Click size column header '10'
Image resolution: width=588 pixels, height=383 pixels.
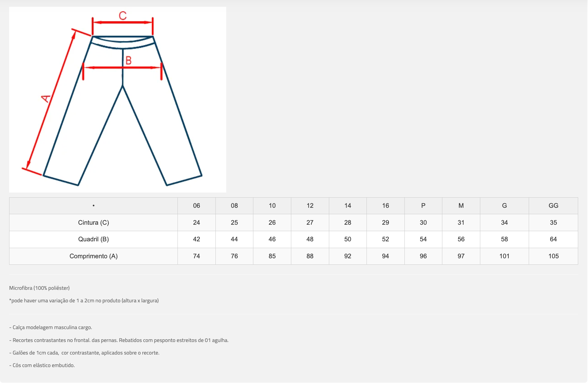(272, 206)
